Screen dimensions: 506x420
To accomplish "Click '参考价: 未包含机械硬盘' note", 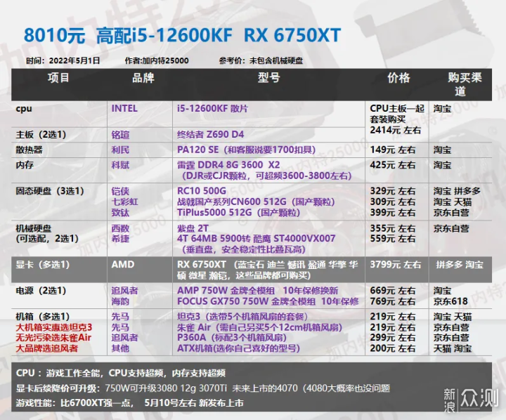I will tap(261, 60).
